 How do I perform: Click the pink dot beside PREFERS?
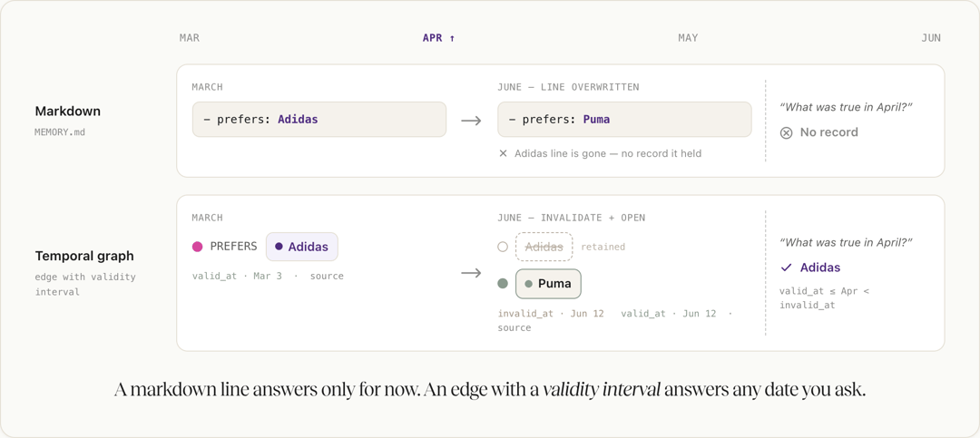tap(198, 247)
